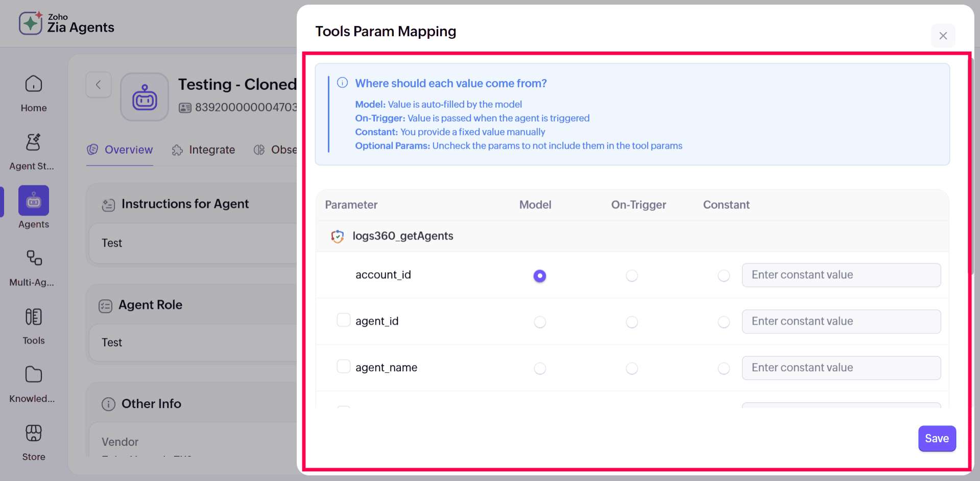The width and height of the screenshot is (980, 481).
Task: Click the info icon beside 'Where should each value'
Action: point(343,83)
